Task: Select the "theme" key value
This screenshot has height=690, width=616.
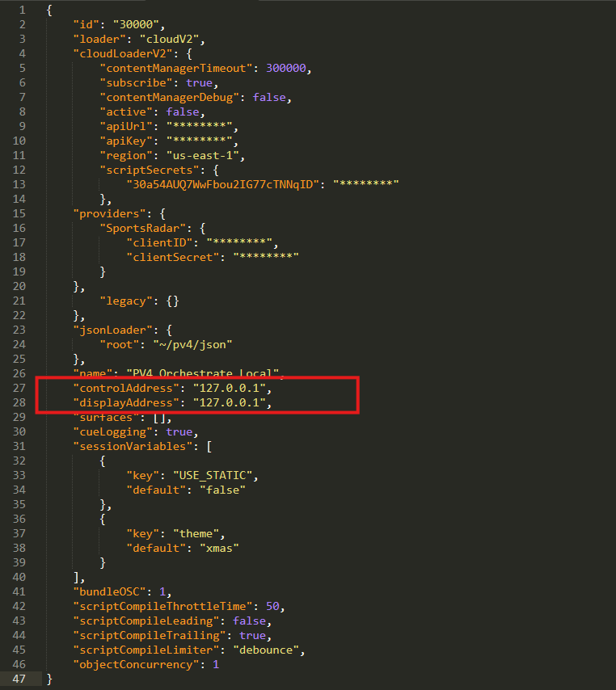Action: point(196,534)
